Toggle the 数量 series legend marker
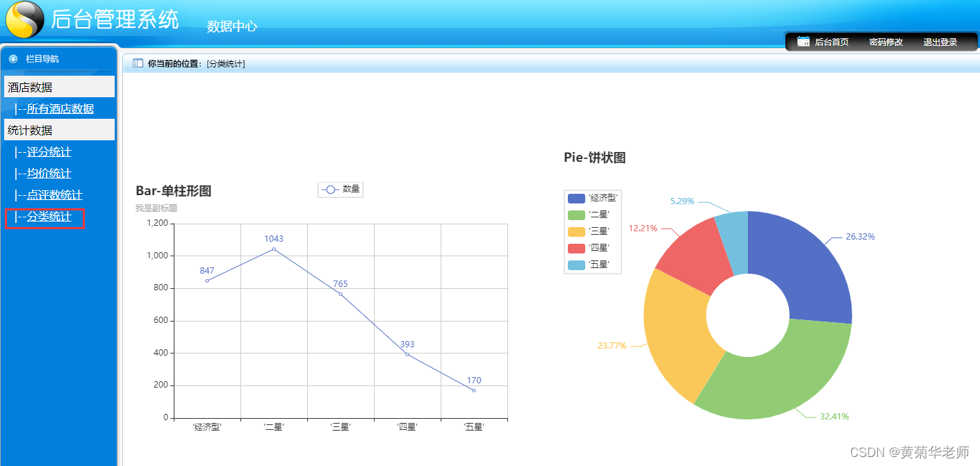The width and height of the screenshot is (980, 466). click(331, 189)
